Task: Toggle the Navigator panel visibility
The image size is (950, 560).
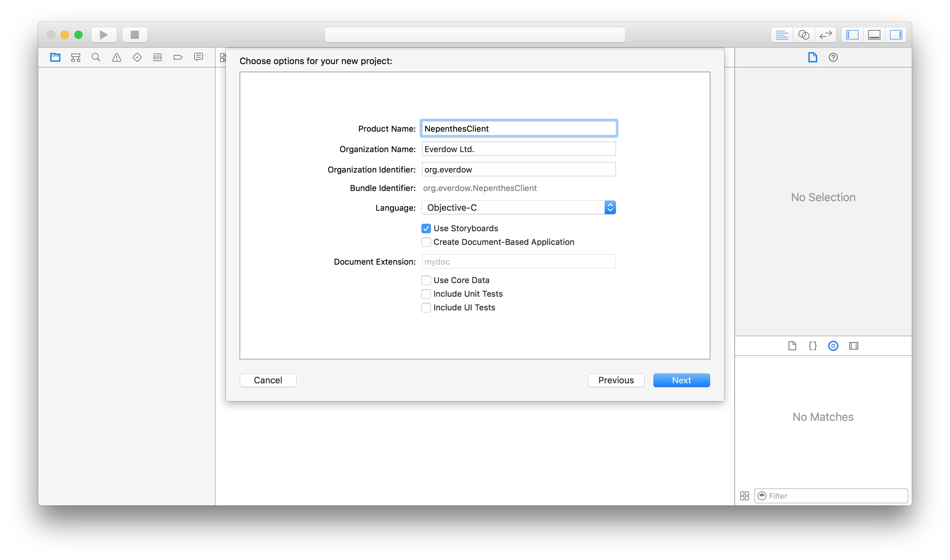Action: click(853, 35)
